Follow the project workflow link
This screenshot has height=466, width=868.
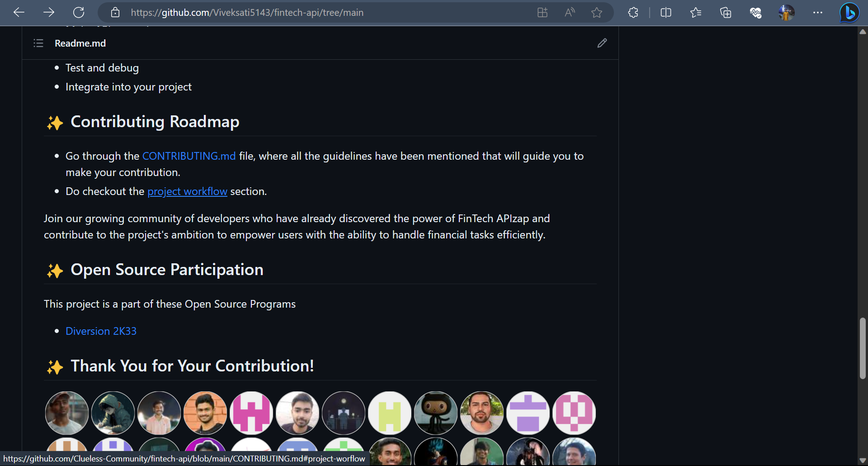(187, 191)
